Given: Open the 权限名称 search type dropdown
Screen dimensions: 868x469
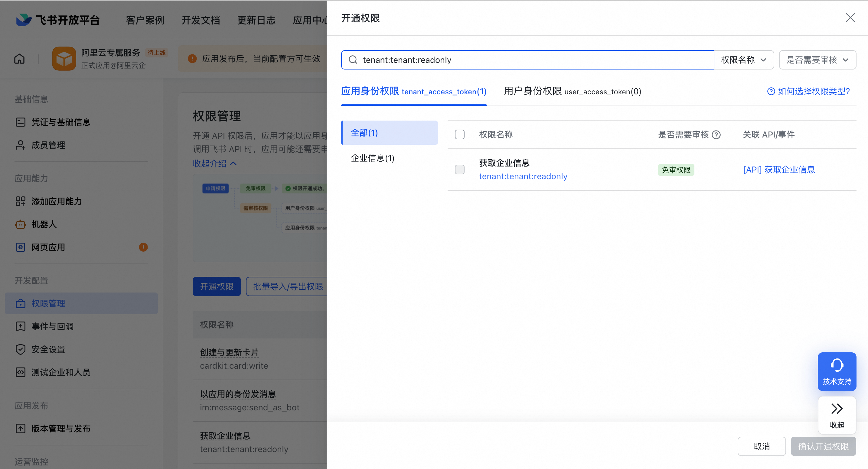Looking at the screenshot, I should click(744, 60).
